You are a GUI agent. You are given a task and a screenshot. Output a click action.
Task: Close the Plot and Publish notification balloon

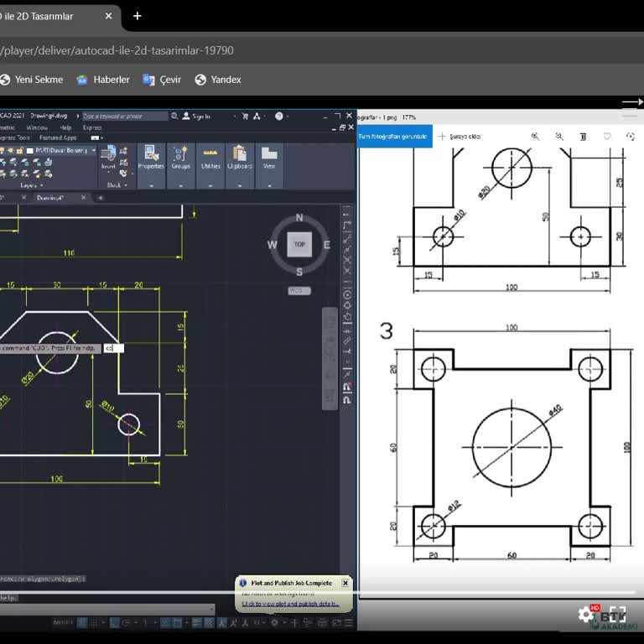click(345, 584)
